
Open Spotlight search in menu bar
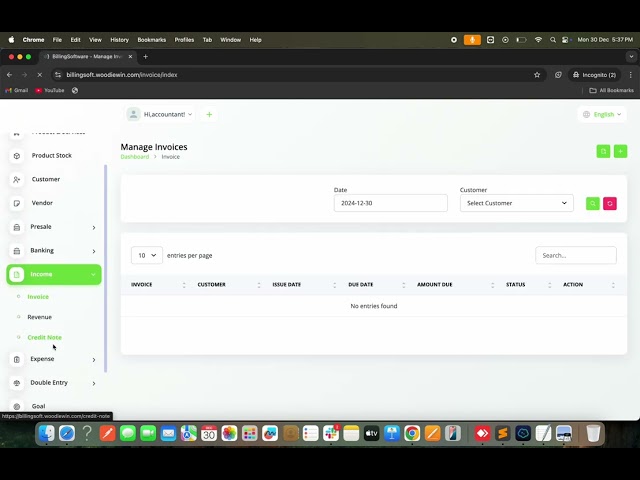pyautogui.click(x=553, y=40)
